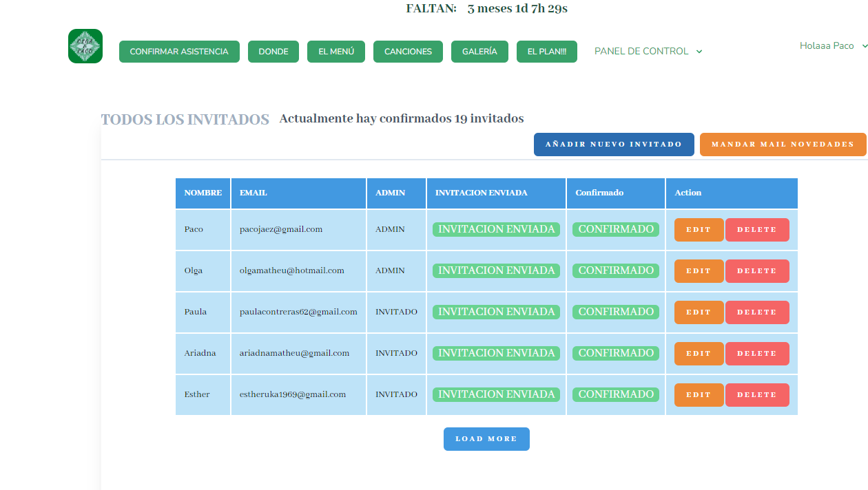
Task: Click Confirmado badge in Paula's row
Action: tap(616, 312)
